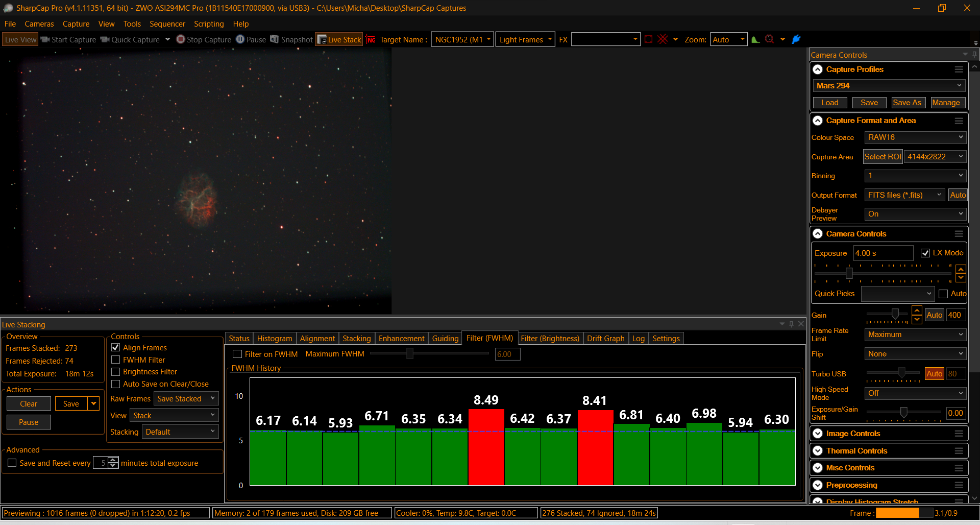Pin the Live Stacking panel
Image resolution: width=980 pixels, height=525 pixels.
pyautogui.click(x=792, y=324)
